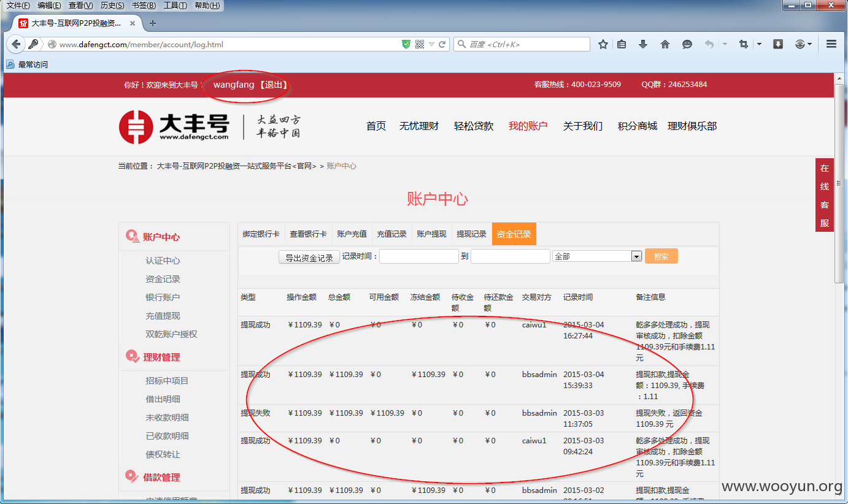The width and height of the screenshot is (848, 504).
Task: Open dropdown arrow beside crop icon
Action: (759, 44)
